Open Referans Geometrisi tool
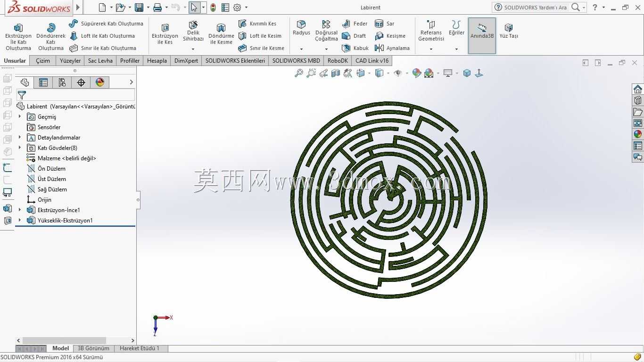644x362 pixels. point(431,31)
